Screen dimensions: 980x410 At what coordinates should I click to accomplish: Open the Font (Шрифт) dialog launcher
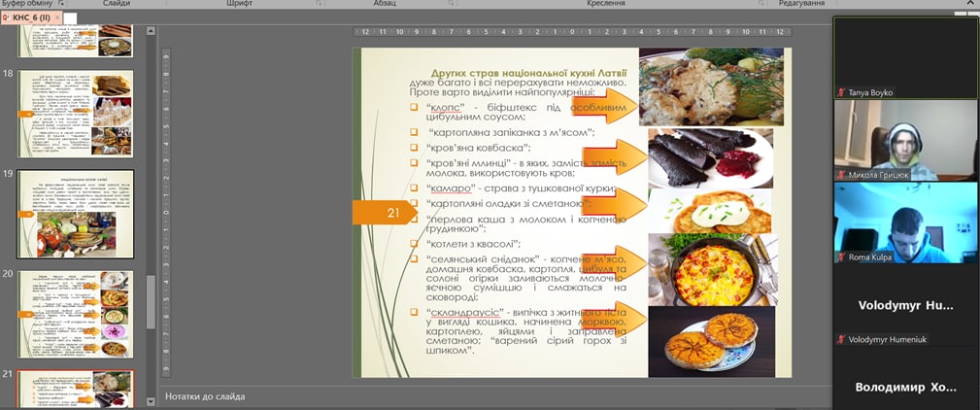coord(318,4)
